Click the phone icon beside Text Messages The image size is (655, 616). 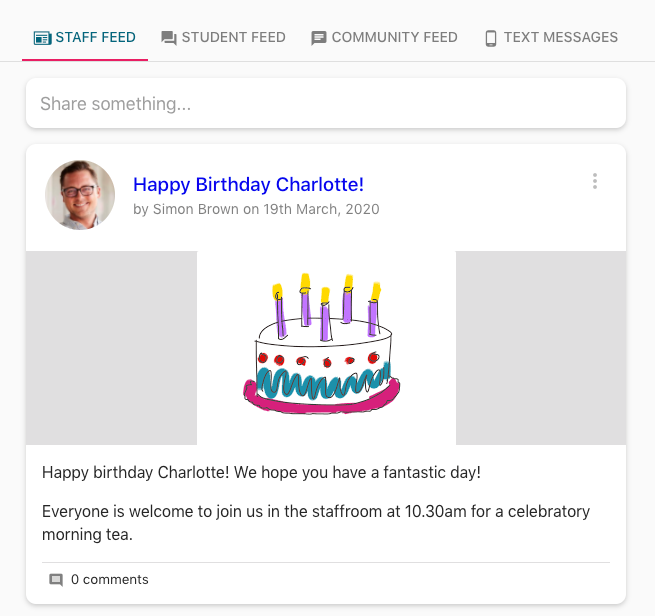pos(491,38)
